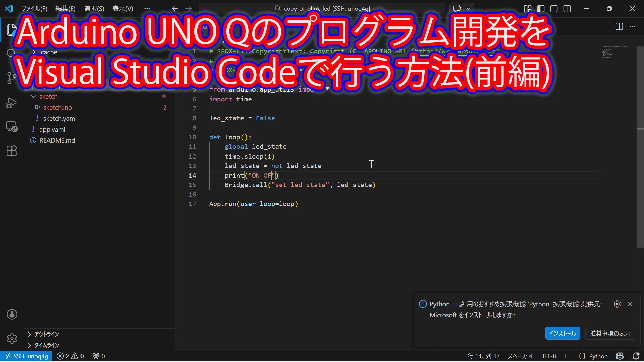Screen dimensions: 644x362
Task: Click the code minimap preview
Action: click(614, 52)
